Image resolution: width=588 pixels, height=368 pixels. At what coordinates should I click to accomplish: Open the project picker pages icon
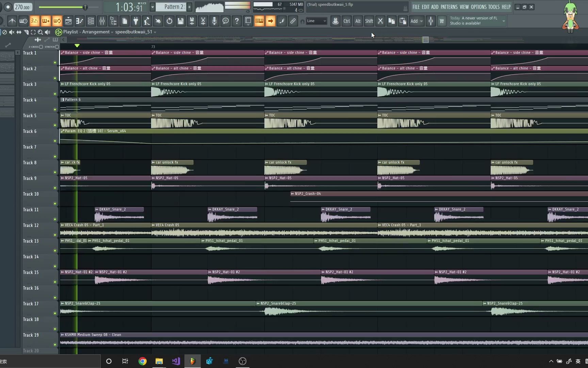(x=125, y=21)
